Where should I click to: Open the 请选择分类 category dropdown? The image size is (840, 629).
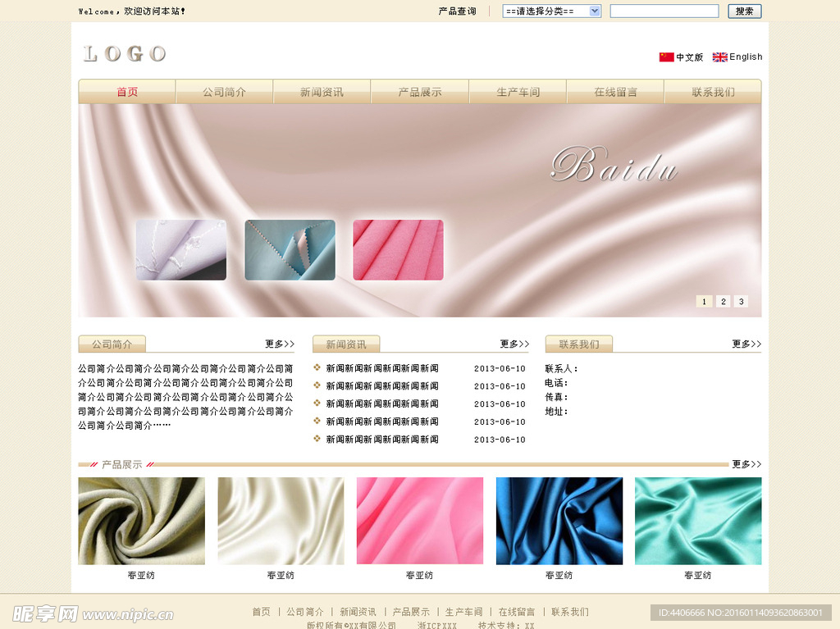pos(552,11)
